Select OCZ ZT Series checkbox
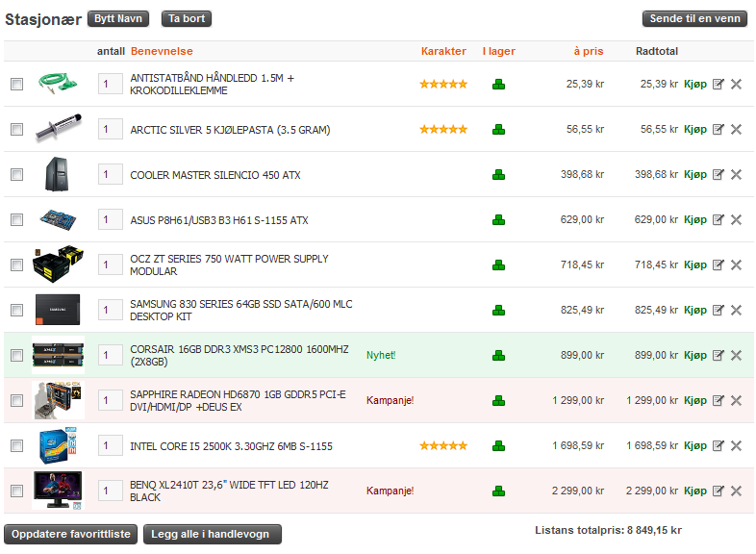Viewport: 756px width, 554px height. [x=17, y=264]
